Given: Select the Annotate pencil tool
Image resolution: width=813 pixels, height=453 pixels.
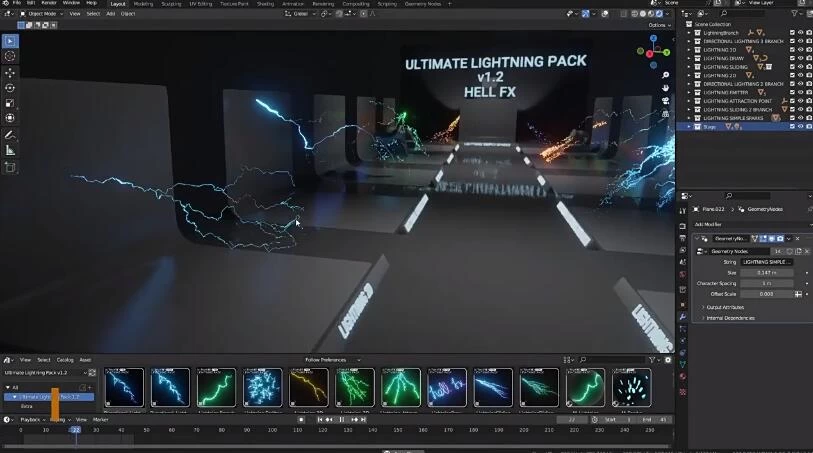Looking at the screenshot, I should (x=10, y=134).
